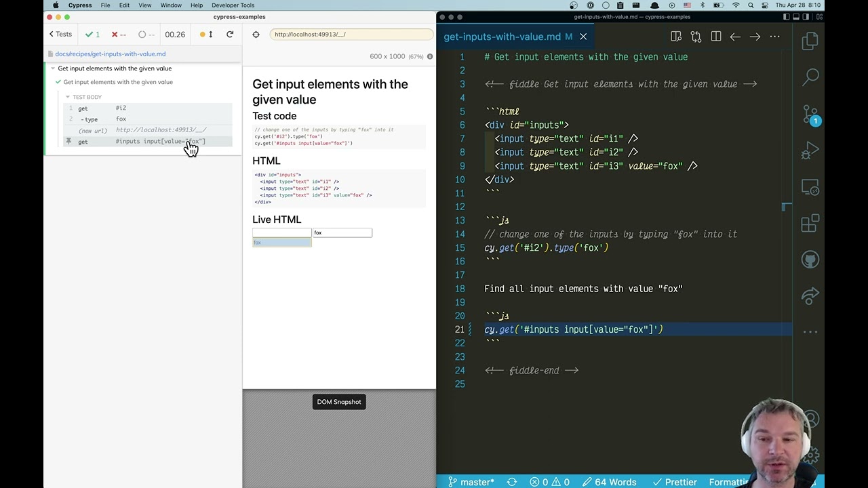The width and height of the screenshot is (868, 488).
Task: Open the Extensions view
Action: pos(810,224)
